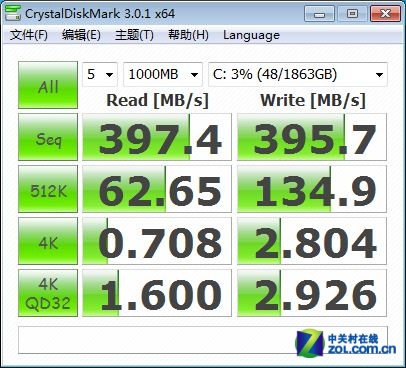Image resolution: width=406 pixels, height=368 pixels.
Task: Expand the C: drive selection dropdown
Action: pyautogui.click(x=298, y=74)
